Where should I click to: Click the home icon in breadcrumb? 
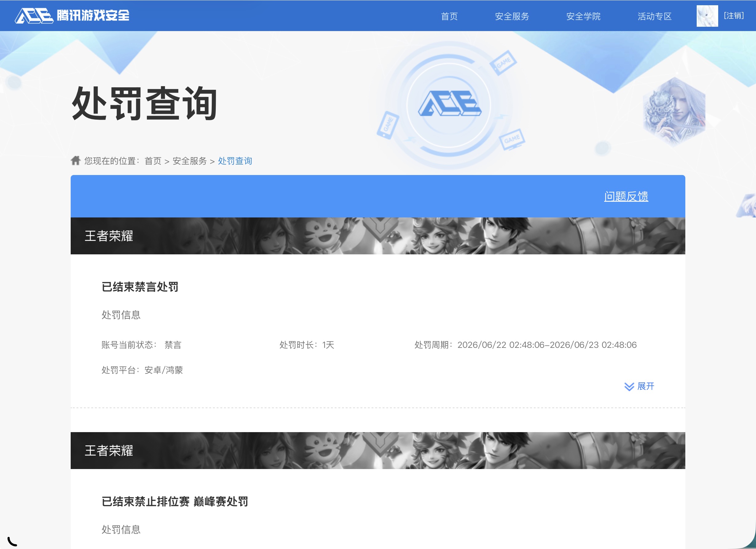[76, 161]
